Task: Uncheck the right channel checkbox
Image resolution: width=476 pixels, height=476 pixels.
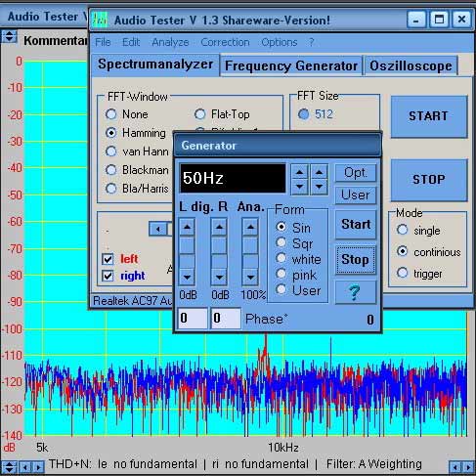Action: (x=108, y=276)
